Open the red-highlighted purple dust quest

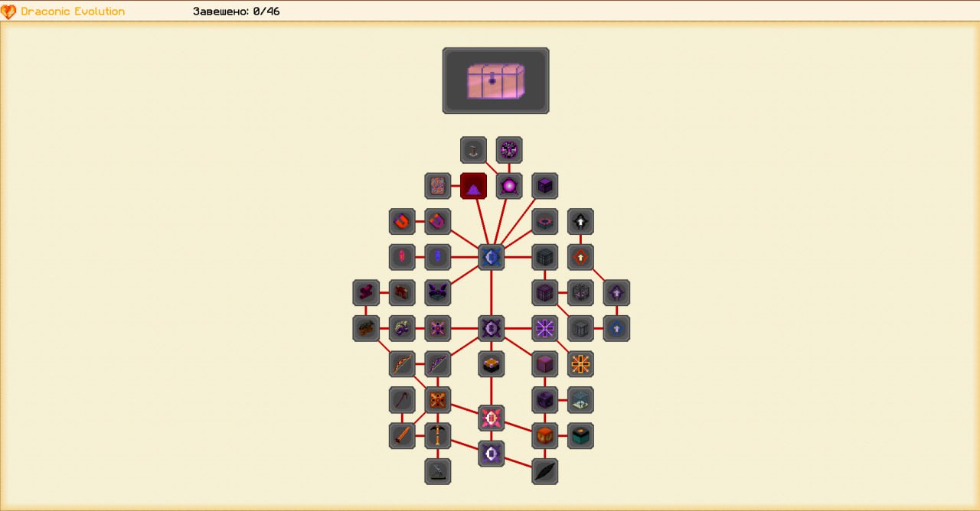(473, 186)
